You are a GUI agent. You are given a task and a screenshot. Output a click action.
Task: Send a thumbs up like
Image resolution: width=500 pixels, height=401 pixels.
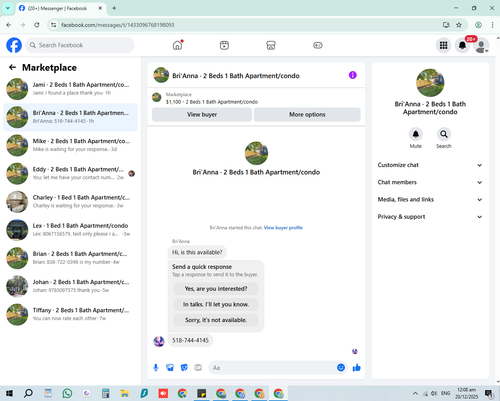pyautogui.click(x=356, y=367)
